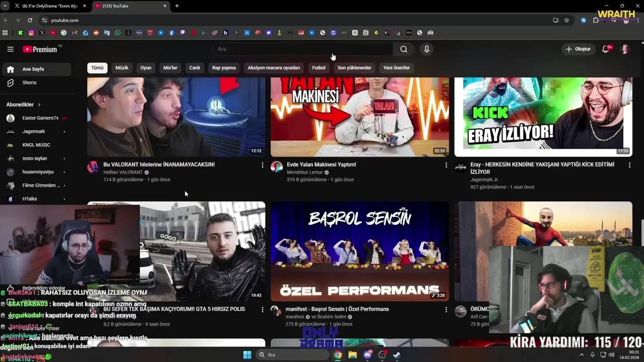
Task: Open HTalks subscription in sidebar
Action: (x=36, y=199)
